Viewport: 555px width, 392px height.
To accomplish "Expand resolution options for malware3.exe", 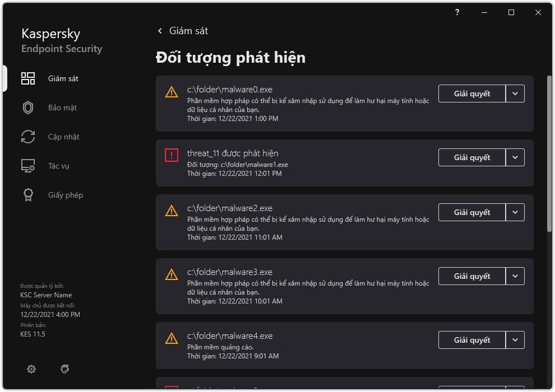I will (x=515, y=276).
